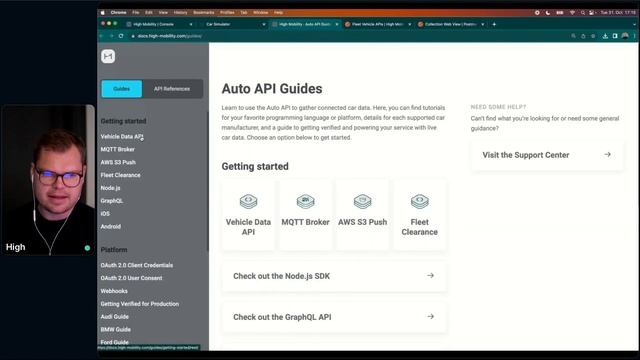Open Fleet Clearance sidebar link
This screenshot has width=640, height=360.
[x=120, y=175]
